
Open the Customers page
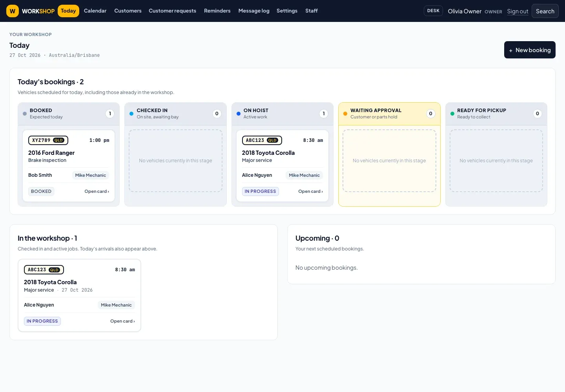(x=128, y=11)
